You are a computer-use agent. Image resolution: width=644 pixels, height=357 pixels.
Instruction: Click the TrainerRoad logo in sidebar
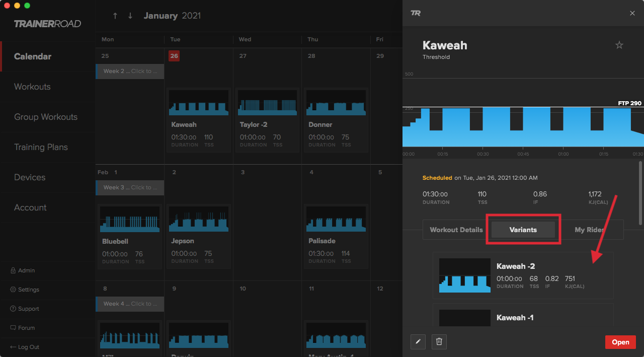(x=47, y=24)
